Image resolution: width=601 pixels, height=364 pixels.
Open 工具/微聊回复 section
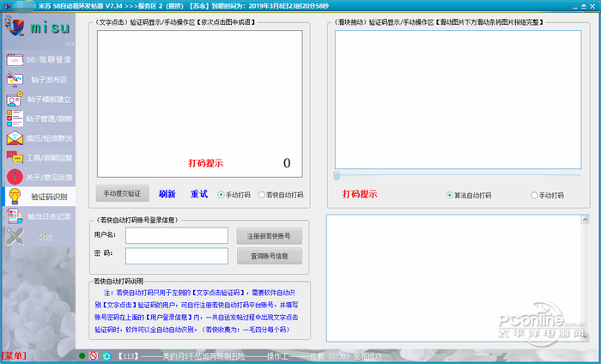(49, 158)
